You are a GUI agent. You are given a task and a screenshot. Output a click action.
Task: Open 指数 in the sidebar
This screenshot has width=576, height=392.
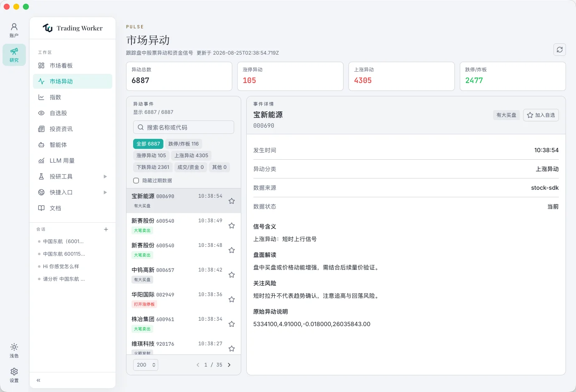tap(73, 97)
